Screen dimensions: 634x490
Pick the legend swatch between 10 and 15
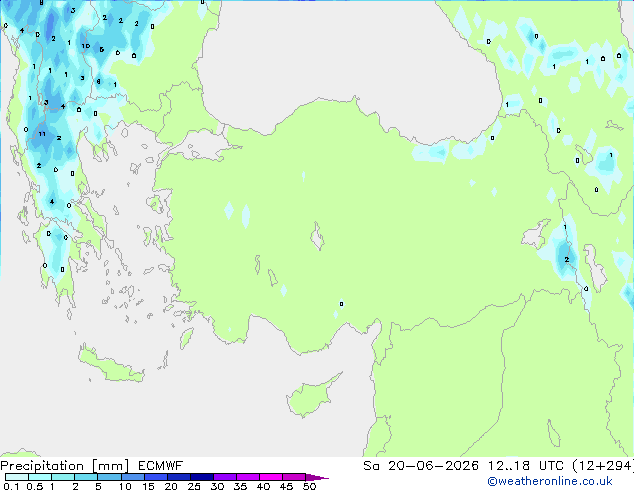tap(132, 477)
